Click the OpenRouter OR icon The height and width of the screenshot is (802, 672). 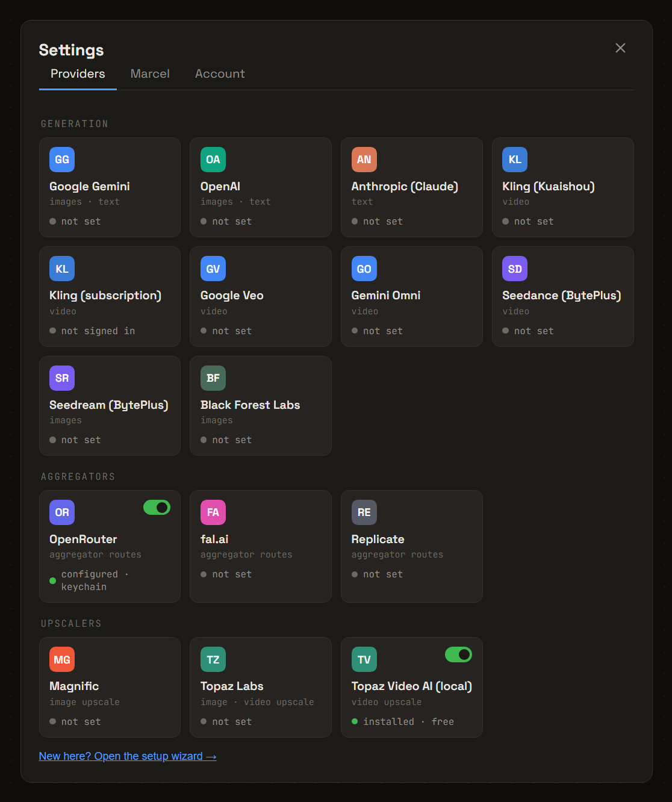[62, 512]
